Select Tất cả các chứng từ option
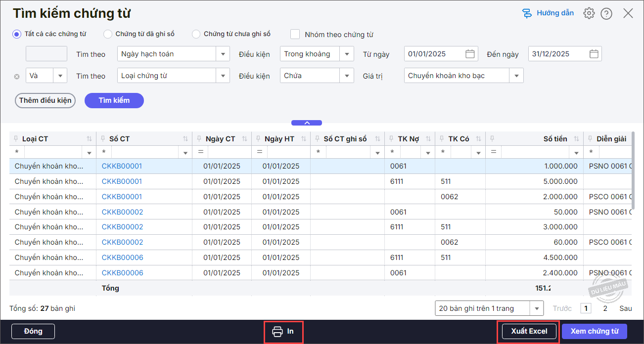 (17, 34)
